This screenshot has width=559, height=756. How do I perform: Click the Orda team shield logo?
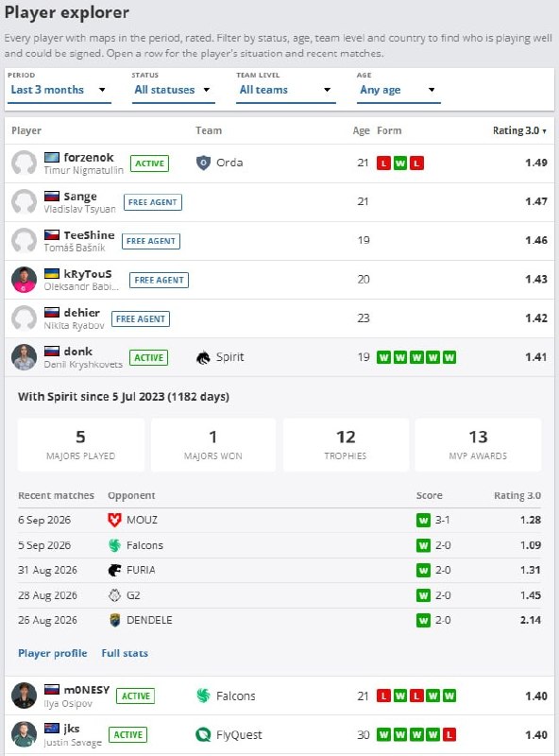point(203,163)
